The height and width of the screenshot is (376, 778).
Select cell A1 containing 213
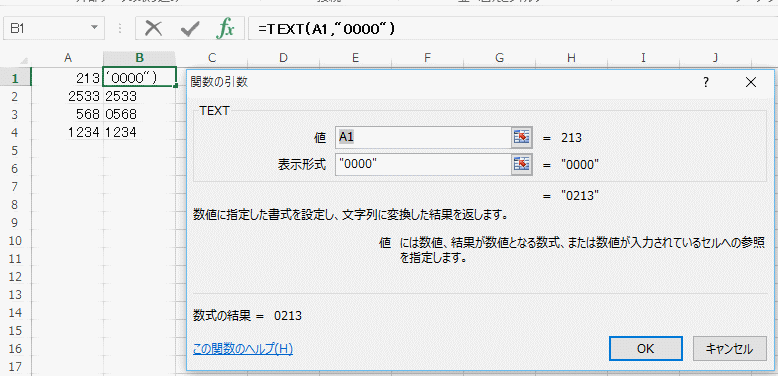[67, 77]
